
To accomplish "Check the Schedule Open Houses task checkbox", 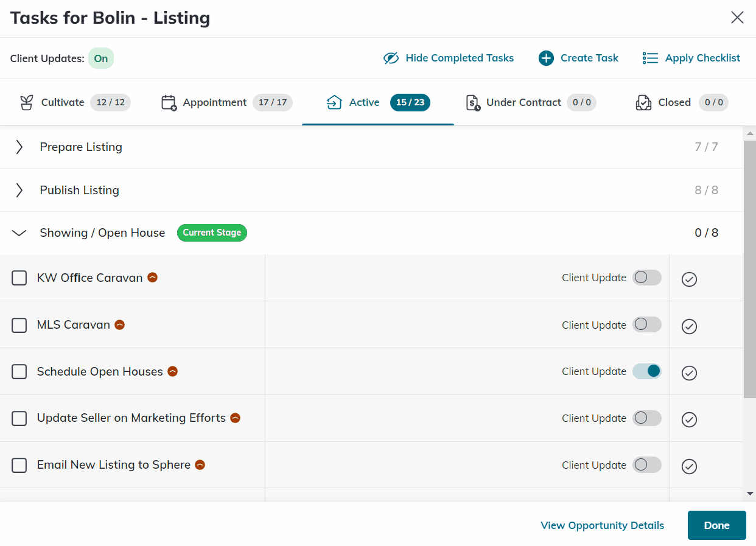I will point(19,372).
